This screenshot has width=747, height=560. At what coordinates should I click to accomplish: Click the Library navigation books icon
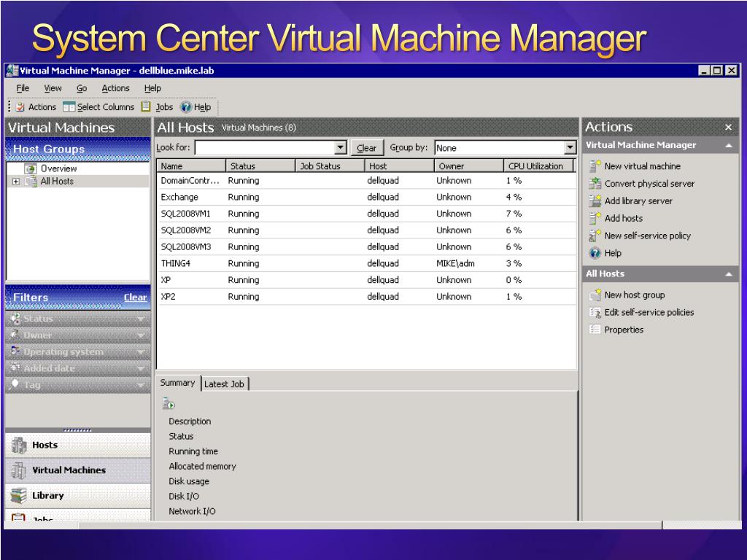click(x=19, y=495)
